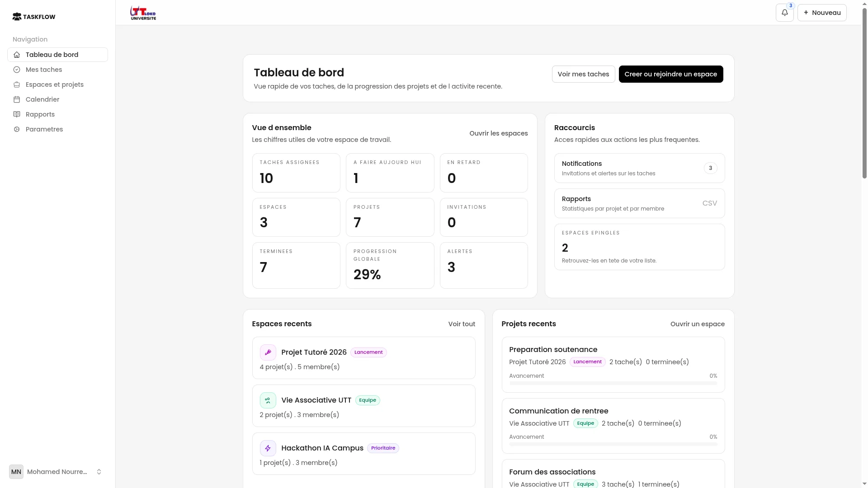Click the Prioritaire badge on Hackathon

pyautogui.click(x=383, y=448)
